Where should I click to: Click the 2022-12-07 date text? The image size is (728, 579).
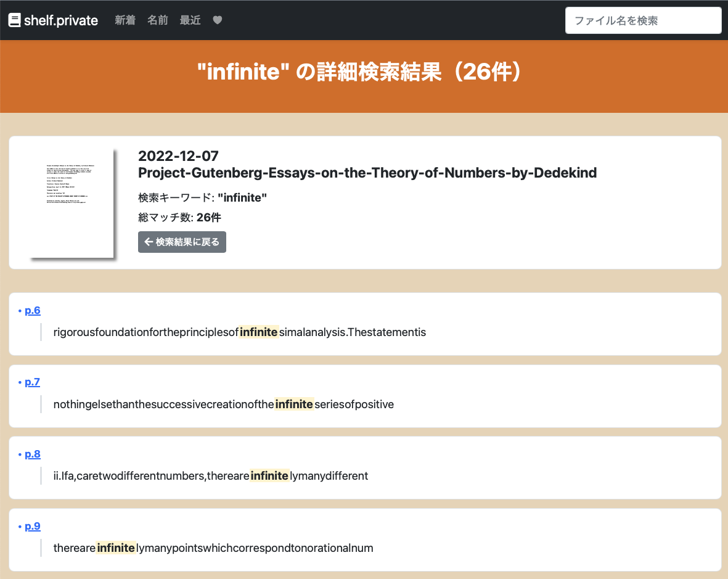178,156
